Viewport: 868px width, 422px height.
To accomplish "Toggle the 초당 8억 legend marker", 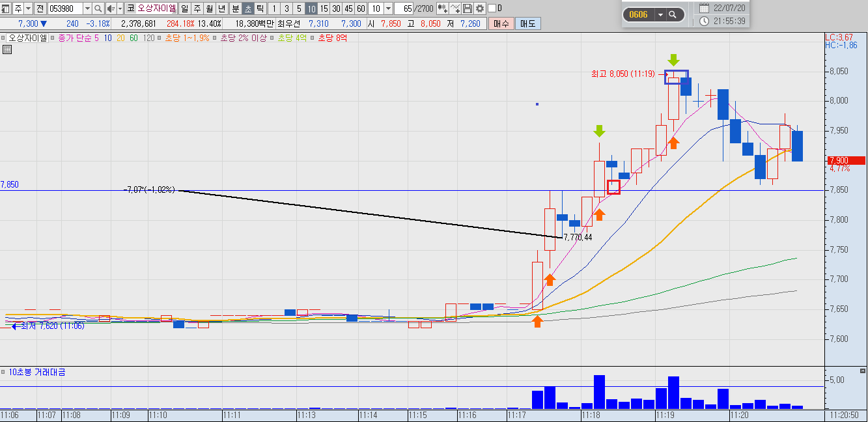I will pyautogui.click(x=312, y=38).
